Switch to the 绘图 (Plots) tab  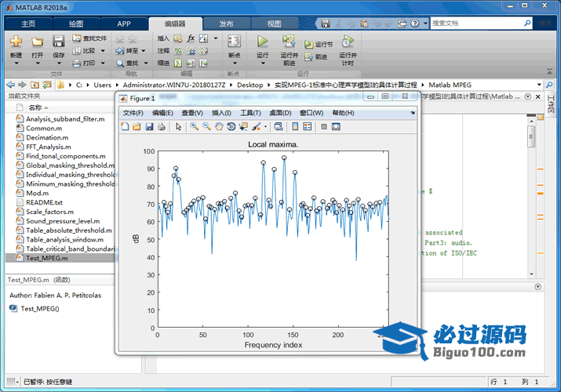point(76,24)
